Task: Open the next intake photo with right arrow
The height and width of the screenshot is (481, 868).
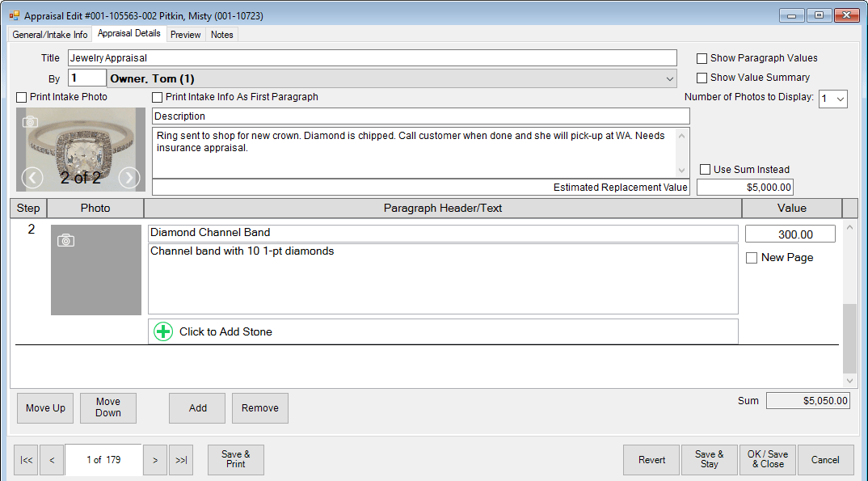Action: 129,178
